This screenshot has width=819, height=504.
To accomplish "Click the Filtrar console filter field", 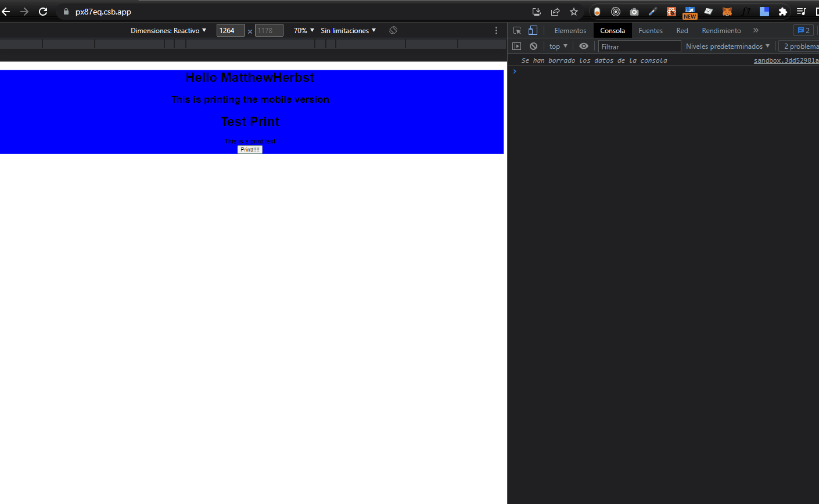I will point(639,46).
